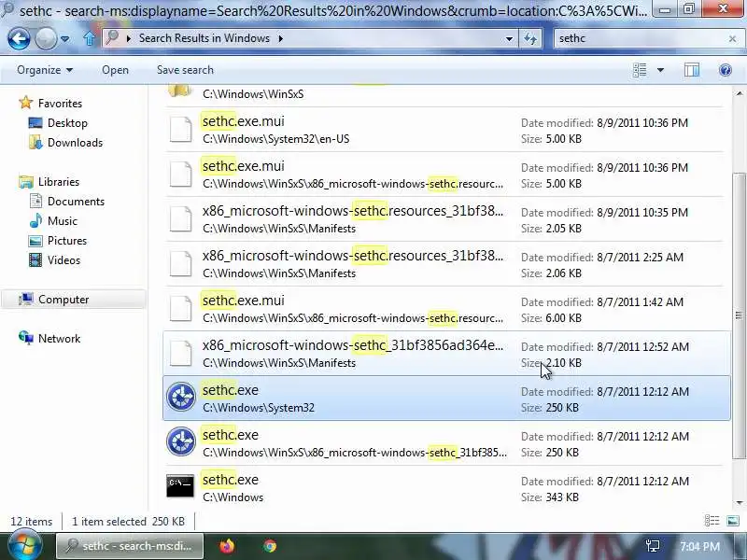Open the Documents library
The height and width of the screenshot is (560, 747).
pyautogui.click(x=76, y=202)
